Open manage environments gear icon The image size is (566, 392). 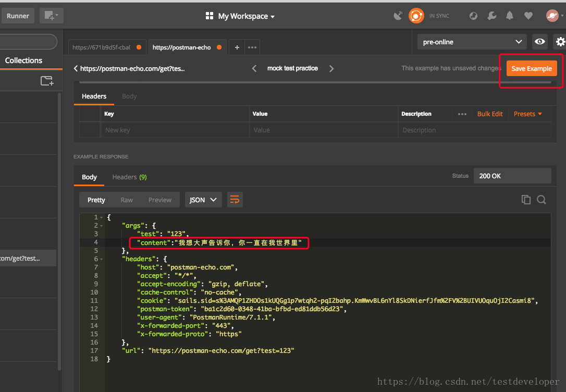(560, 42)
